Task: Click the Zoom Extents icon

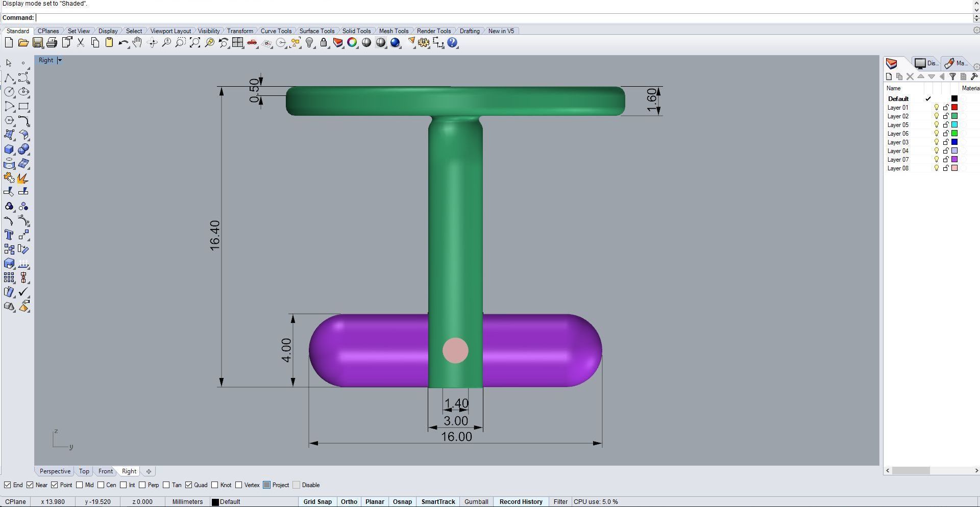Action: pyautogui.click(x=195, y=43)
